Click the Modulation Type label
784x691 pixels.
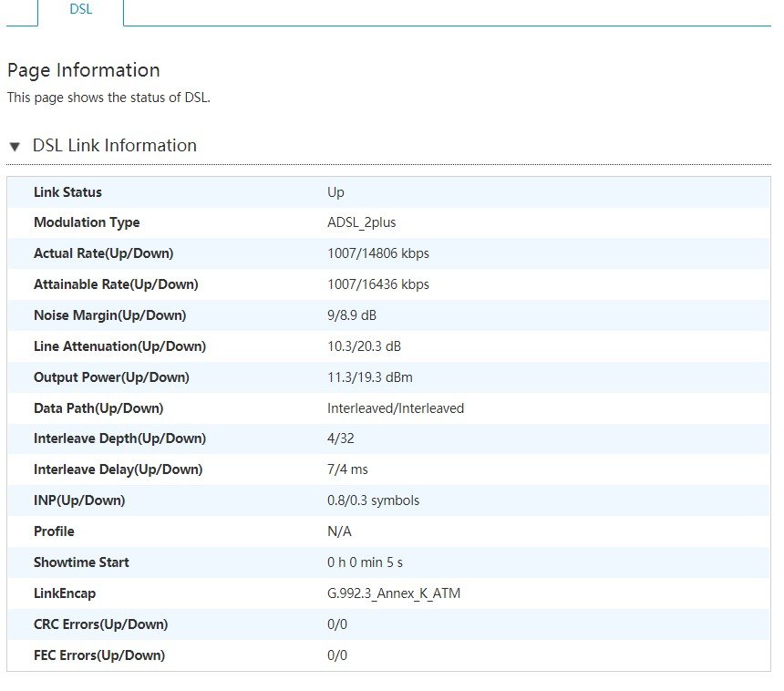pos(87,222)
